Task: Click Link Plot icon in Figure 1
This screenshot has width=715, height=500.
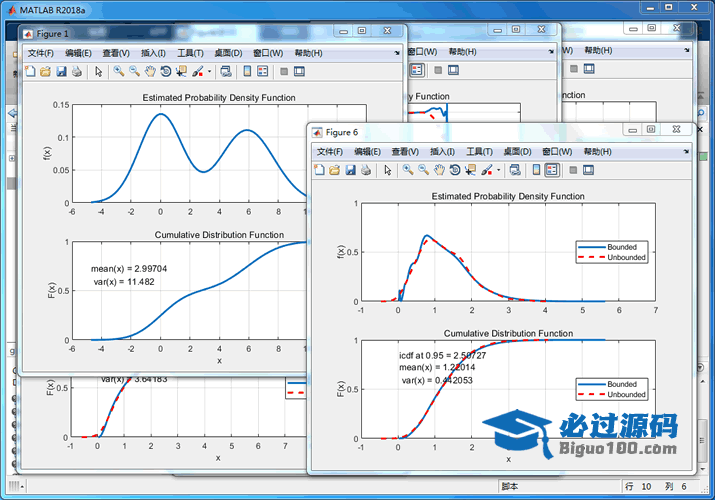Action: 226,72
